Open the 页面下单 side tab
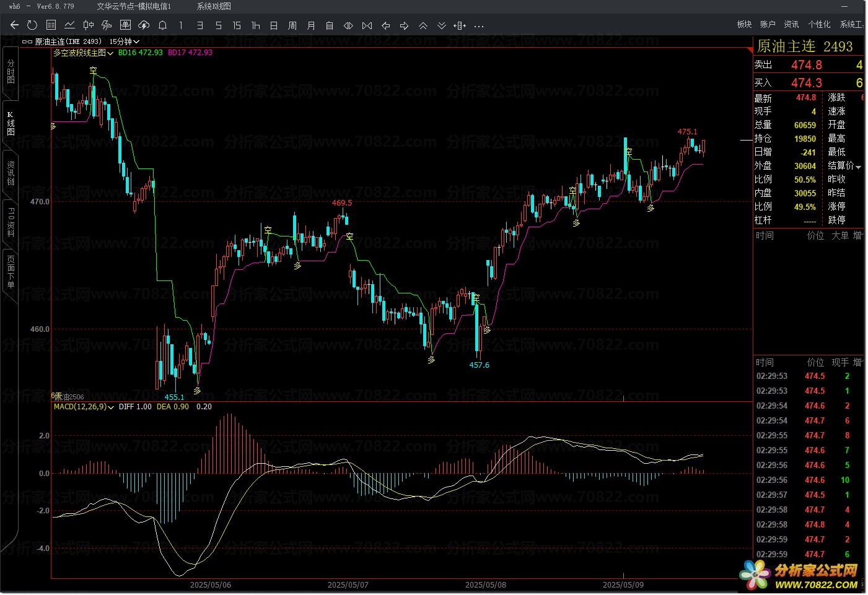The height and width of the screenshot is (595, 868). point(11,272)
